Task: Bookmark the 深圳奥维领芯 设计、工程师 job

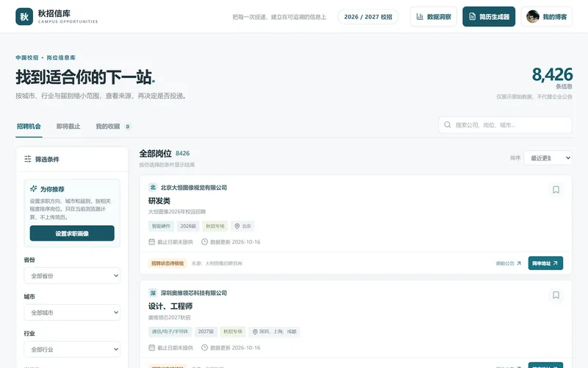Action: pos(556,295)
